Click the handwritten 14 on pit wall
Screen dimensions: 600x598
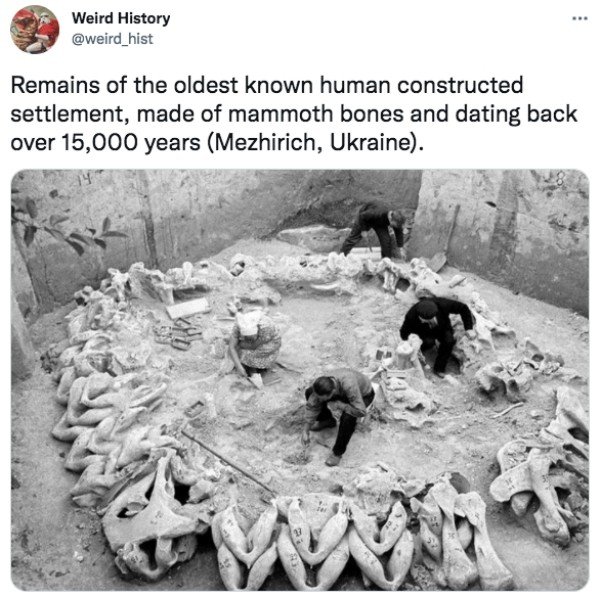tap(85, 178)
